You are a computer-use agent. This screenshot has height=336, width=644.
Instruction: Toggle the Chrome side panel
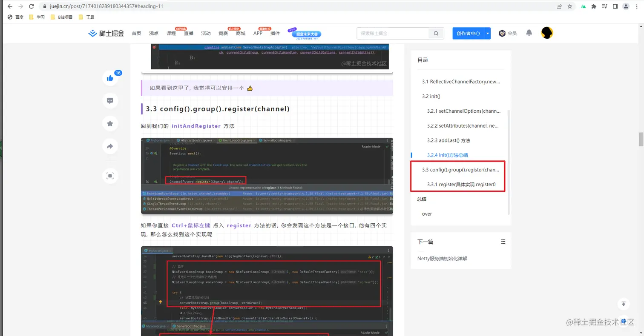point(615,6)
